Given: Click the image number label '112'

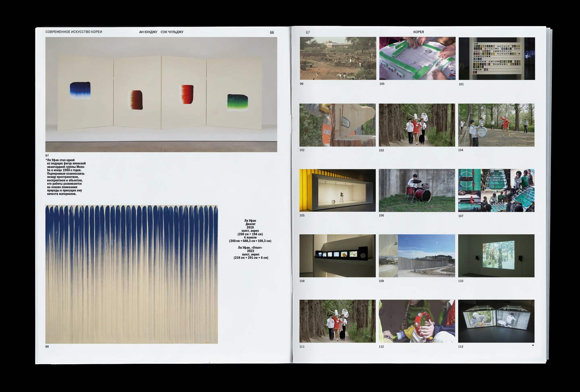Looking at the screenshot, I should 381,347.
